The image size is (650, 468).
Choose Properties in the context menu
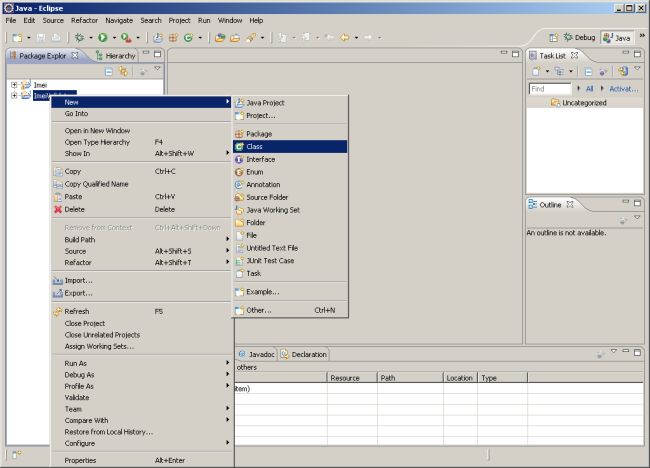coord(81,460)
